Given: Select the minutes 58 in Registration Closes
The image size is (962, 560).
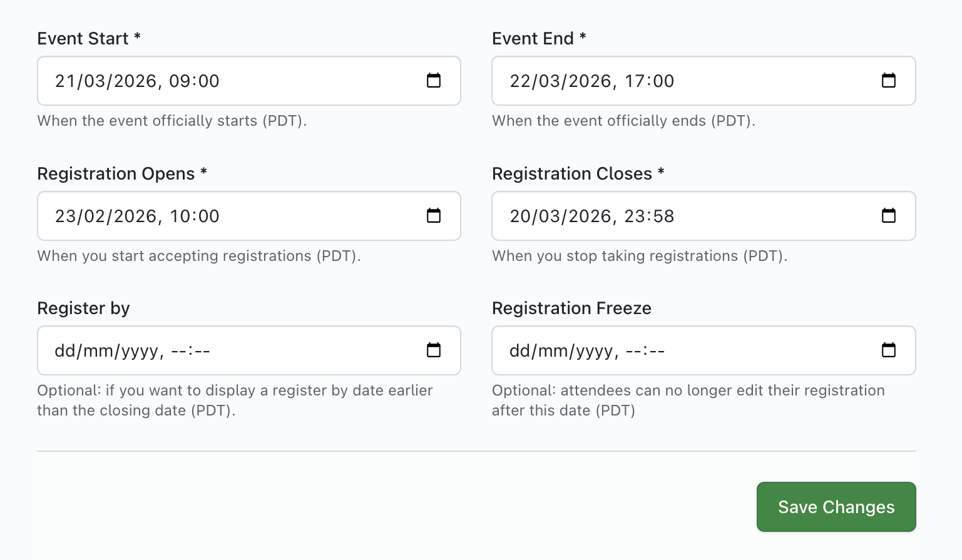Looking at the screenshot, I should 663,216.
